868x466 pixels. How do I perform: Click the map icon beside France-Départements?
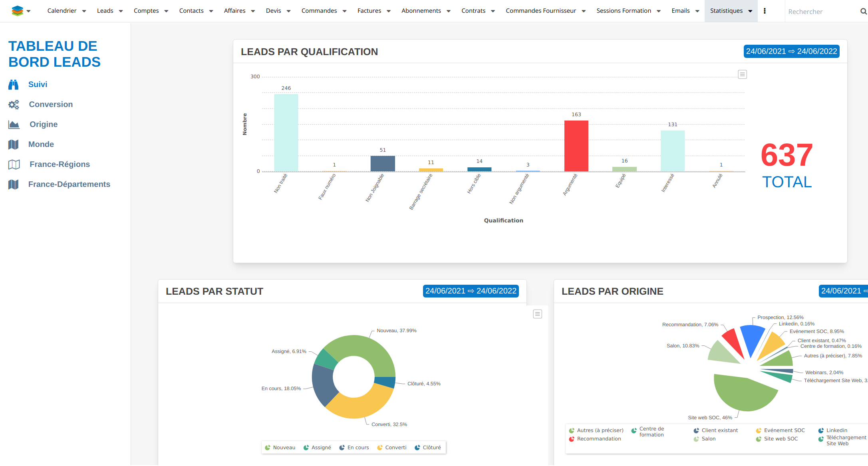click(14, 184)
